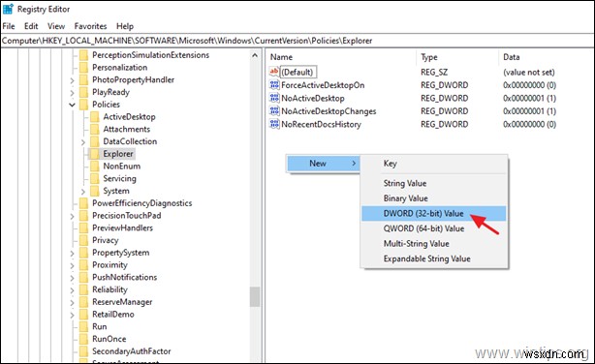Select the Run key in the tree
Screen dimensions: 595x364
[x=100, y=326]
